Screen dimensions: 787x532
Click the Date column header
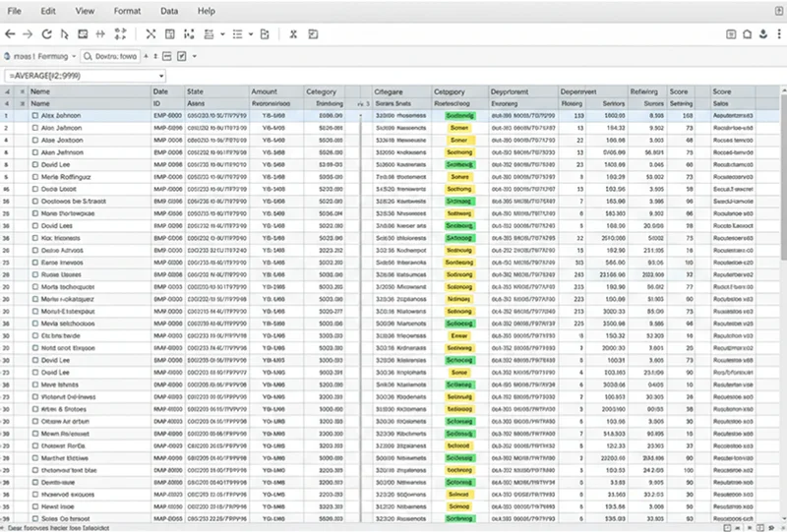click(x=168, y=91)
